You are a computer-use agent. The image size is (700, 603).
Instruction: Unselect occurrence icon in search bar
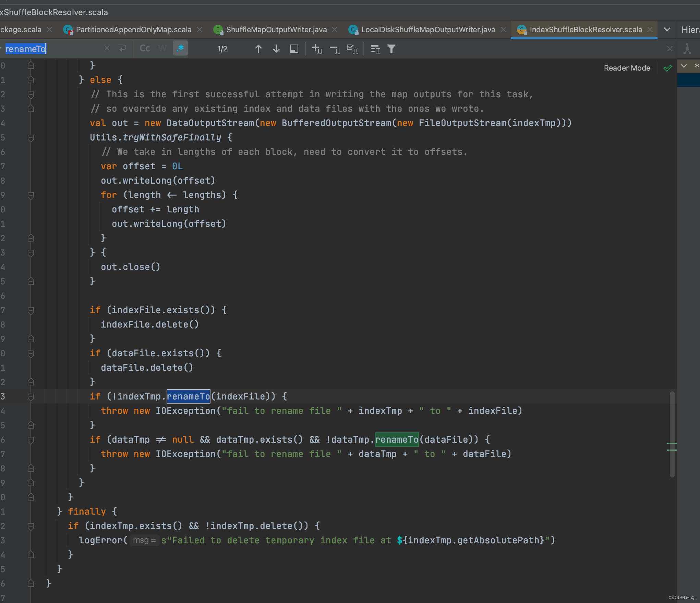click(x=335, y=49)
